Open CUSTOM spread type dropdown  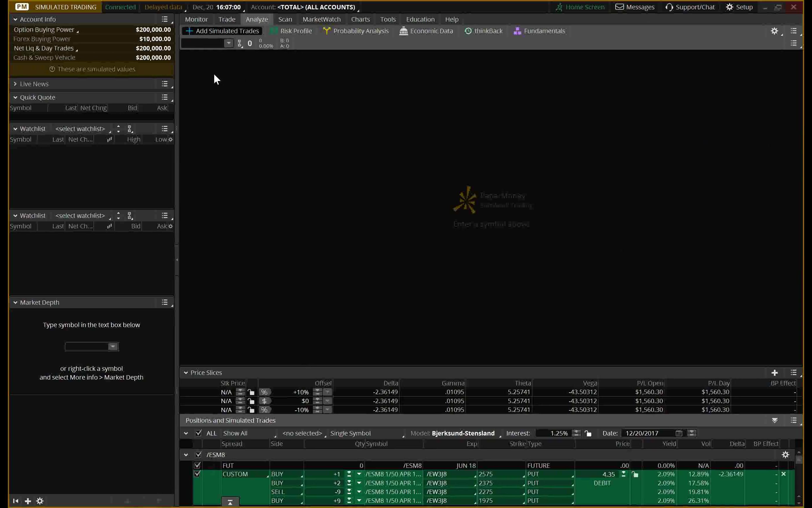tap(245, 474)
